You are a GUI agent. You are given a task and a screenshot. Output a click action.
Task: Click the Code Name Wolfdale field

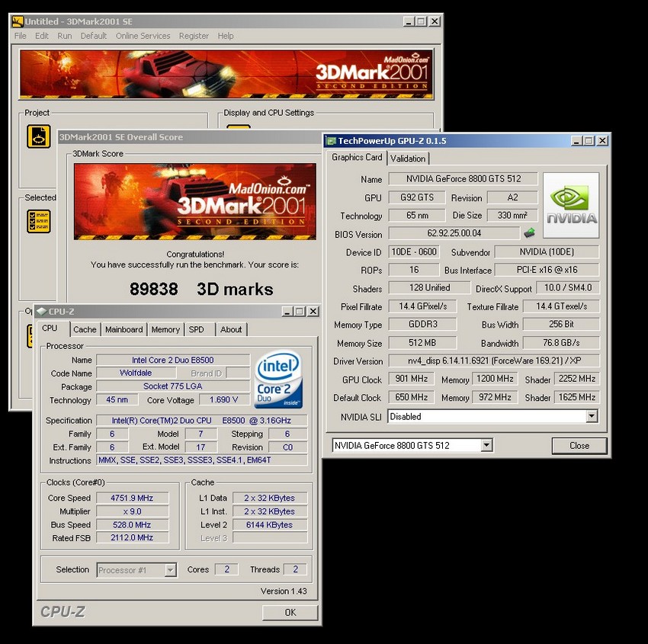(136, 373)
